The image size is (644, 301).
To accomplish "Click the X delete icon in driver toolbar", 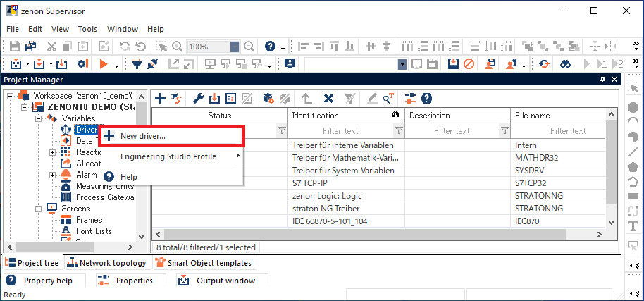I will tap(328, 98).
